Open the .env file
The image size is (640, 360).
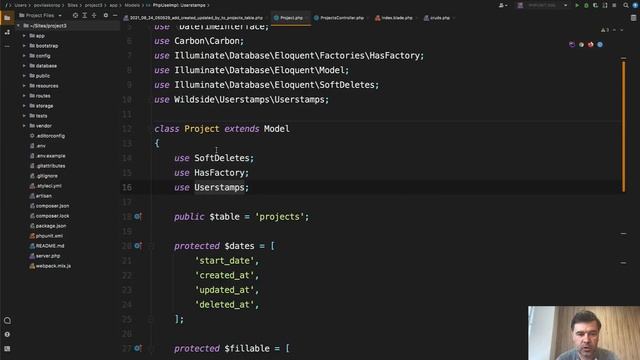40,146
